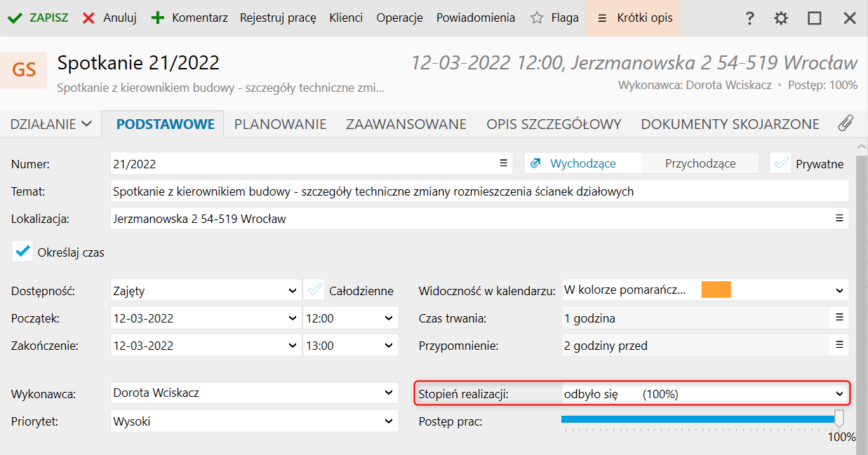
Task: Open the Początek time dropdown 12:00
Action: coord(350,318)
